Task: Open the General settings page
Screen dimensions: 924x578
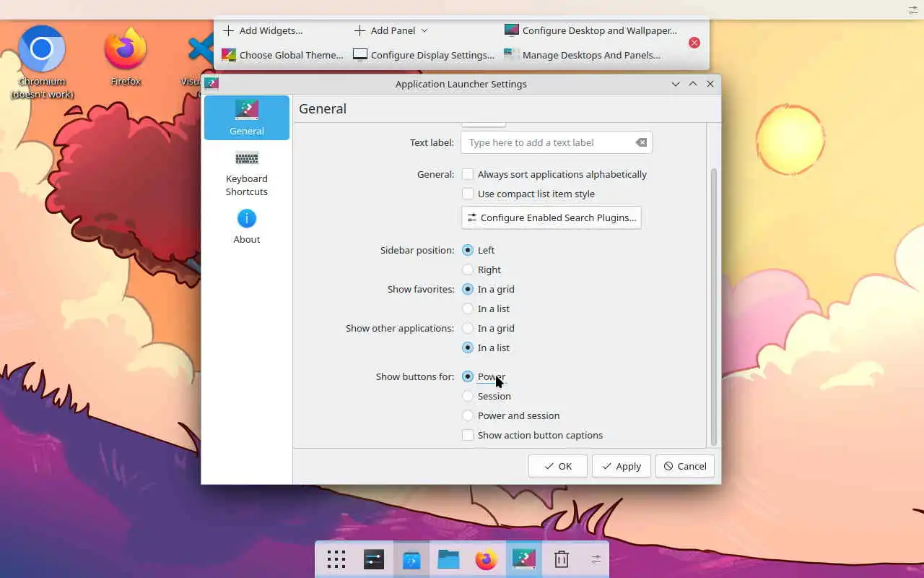Action: pos(247,118)
